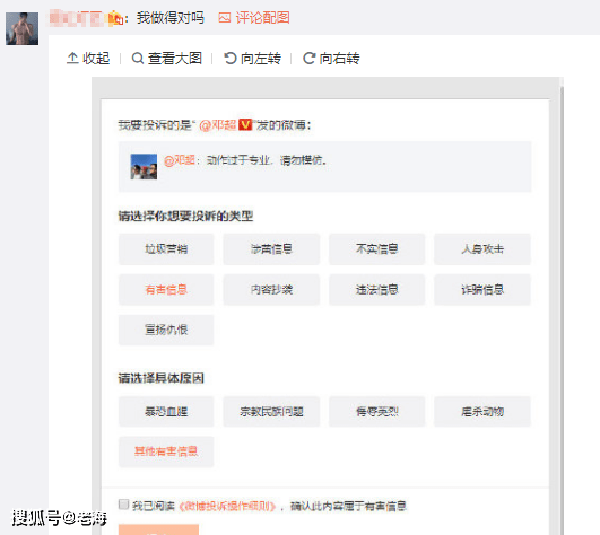Select 诈骗信息 complaint type
Screen dimensions: 600x535
[482, 290]
